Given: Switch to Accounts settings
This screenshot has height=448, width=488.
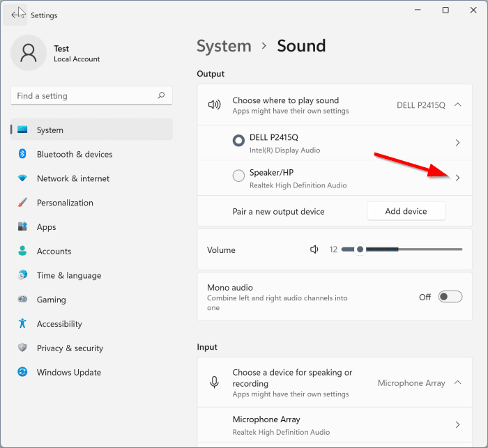Looking at the screenshot, I should [x=91, y=251].
